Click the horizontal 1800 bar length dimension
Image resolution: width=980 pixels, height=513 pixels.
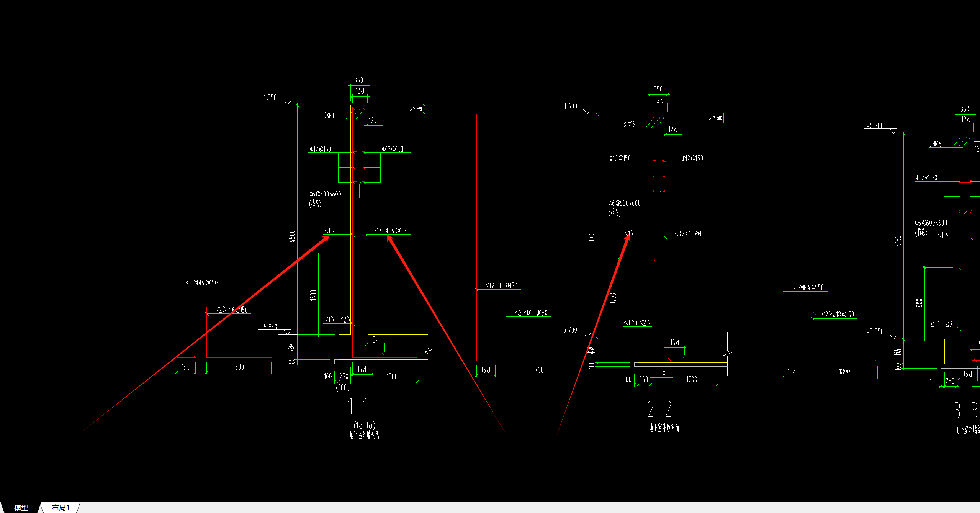click(x=844, y=372)
